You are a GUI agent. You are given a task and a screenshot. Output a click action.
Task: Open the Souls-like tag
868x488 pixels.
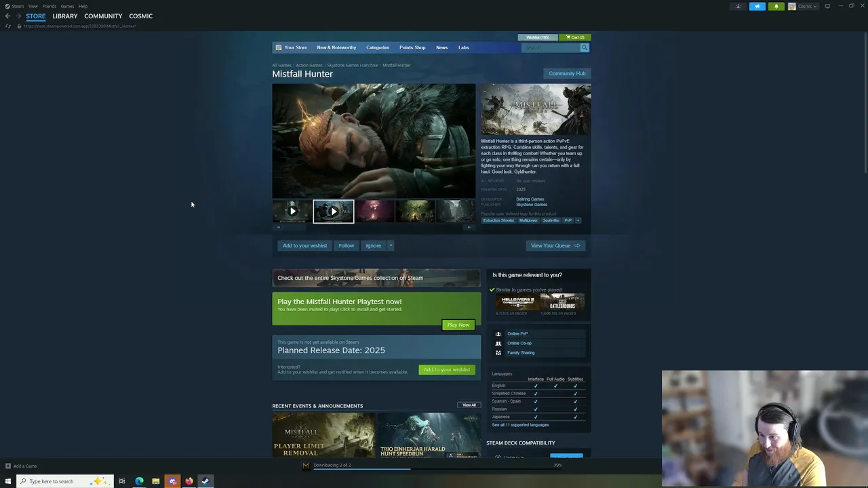coord(551,220)
